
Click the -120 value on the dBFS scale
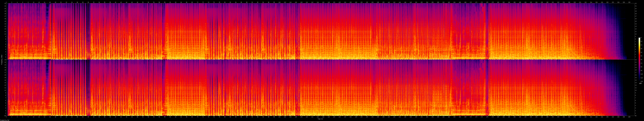click(641, 81)
